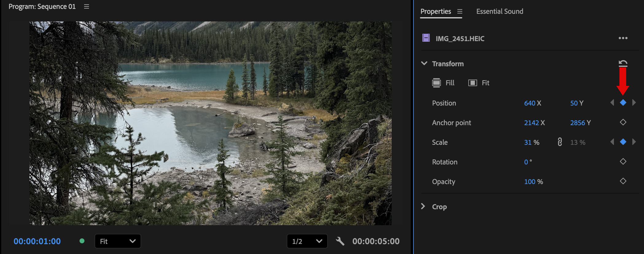Go to next Scale keyframe
644x254 pixels.
point(634,142)
